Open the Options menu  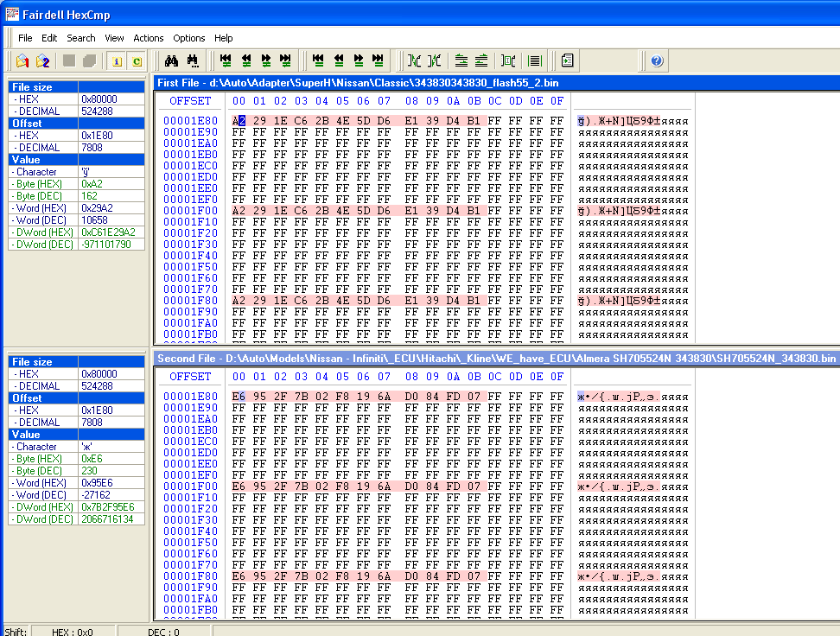188,38
